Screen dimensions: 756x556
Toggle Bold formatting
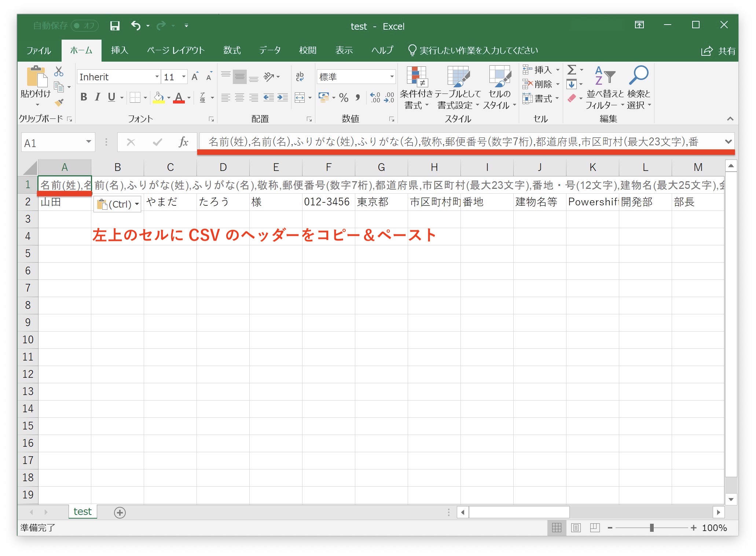84,97
